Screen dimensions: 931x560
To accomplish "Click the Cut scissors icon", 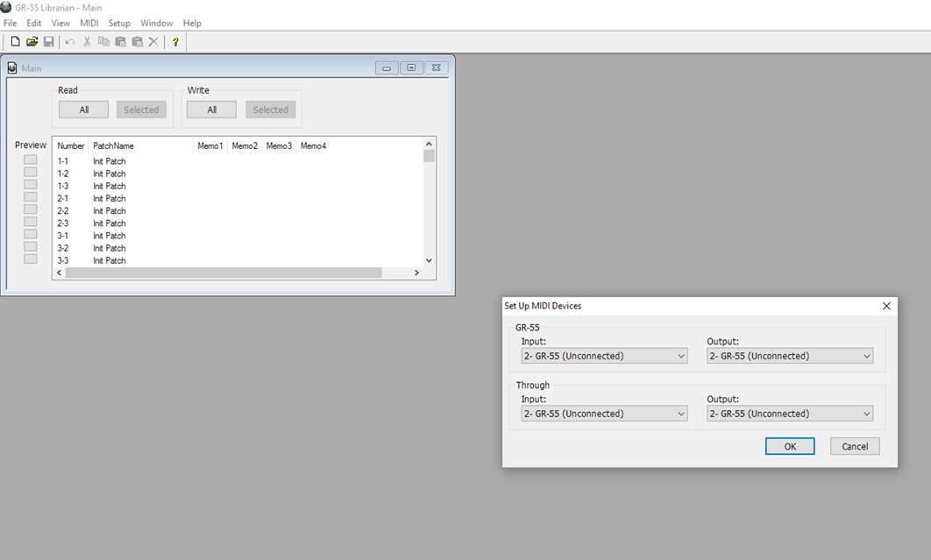I will click(87, 41).
